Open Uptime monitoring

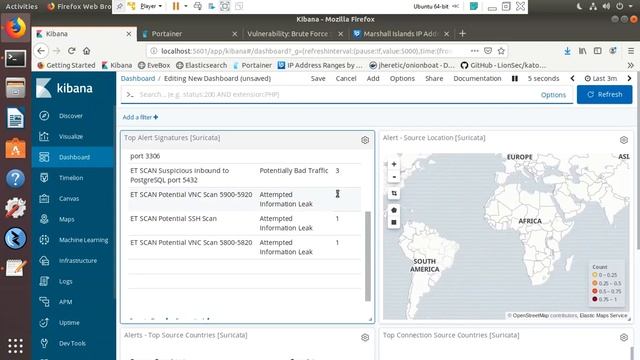[69, 322]
